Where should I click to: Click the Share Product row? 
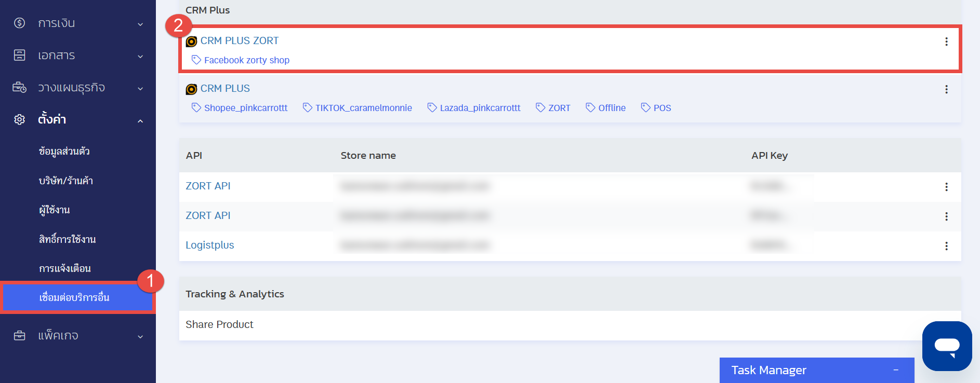tap(219, 324)
